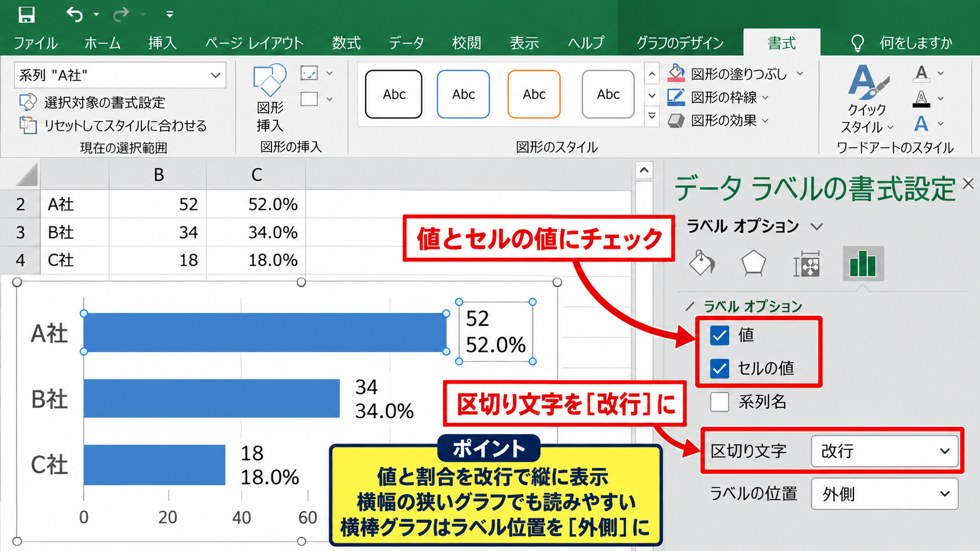
Task: Switch to the データ ribbon tab
Action: click(406, 43)
